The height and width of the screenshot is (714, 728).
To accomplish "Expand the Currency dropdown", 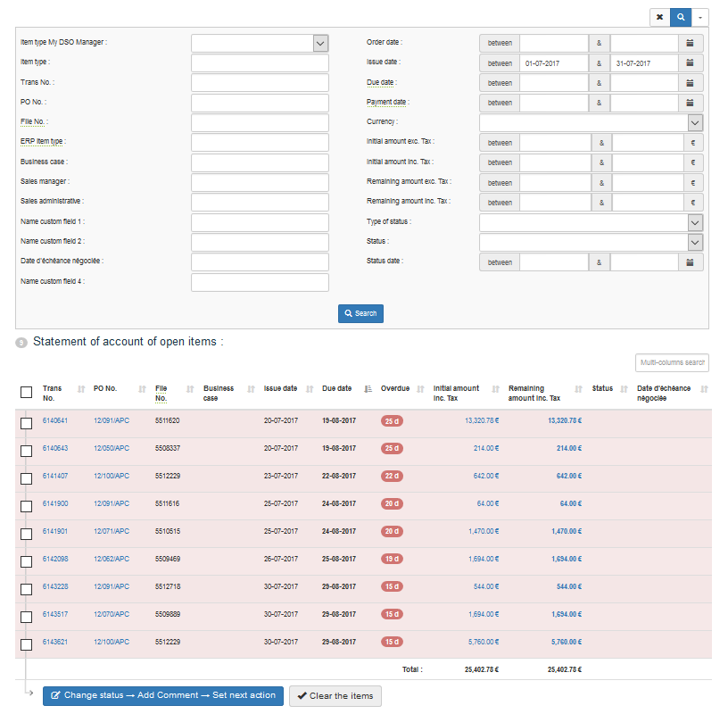I will 695,123.
